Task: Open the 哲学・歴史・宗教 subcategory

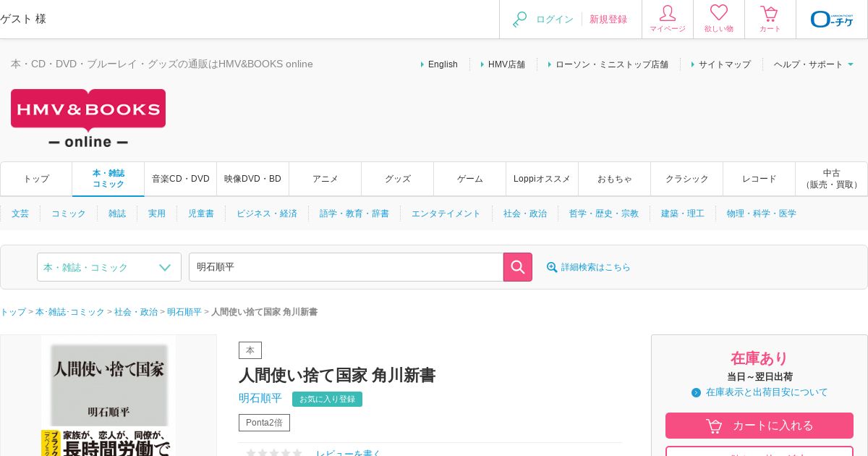Action: pos(604,214)
